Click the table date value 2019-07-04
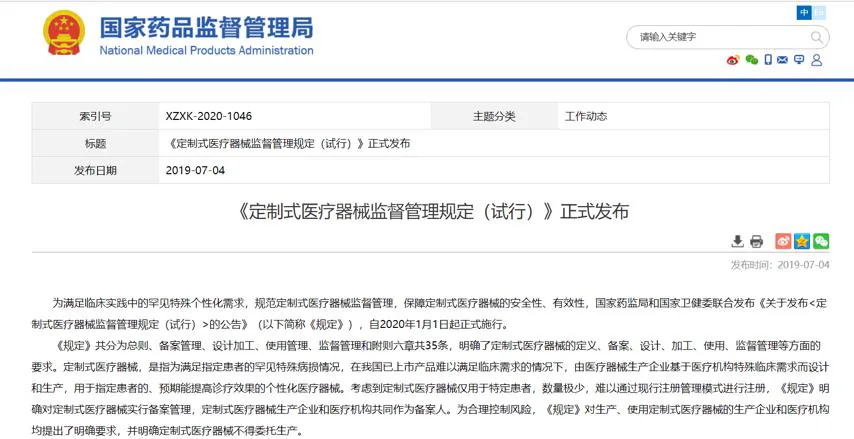Image resolution: width=854 pixels, height=439 pixels. point(195,170)
